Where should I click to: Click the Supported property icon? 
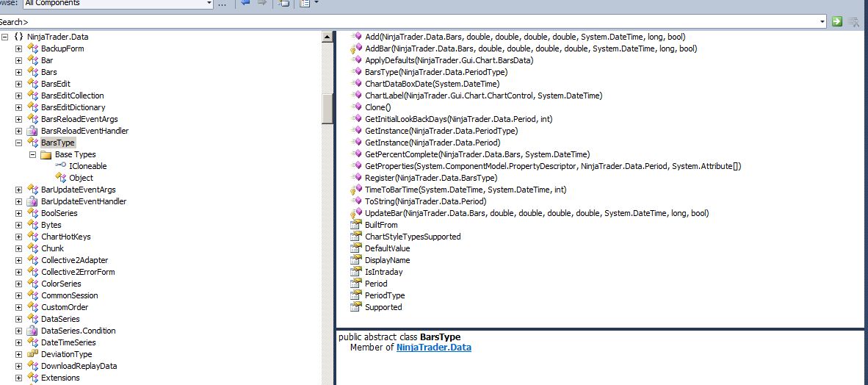coord(356,307)
